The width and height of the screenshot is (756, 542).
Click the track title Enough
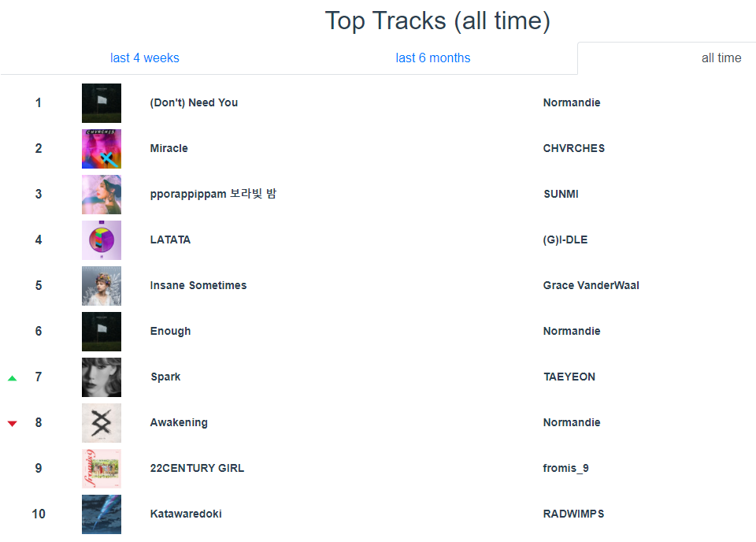pyautogui.click(x=170, y=332)
